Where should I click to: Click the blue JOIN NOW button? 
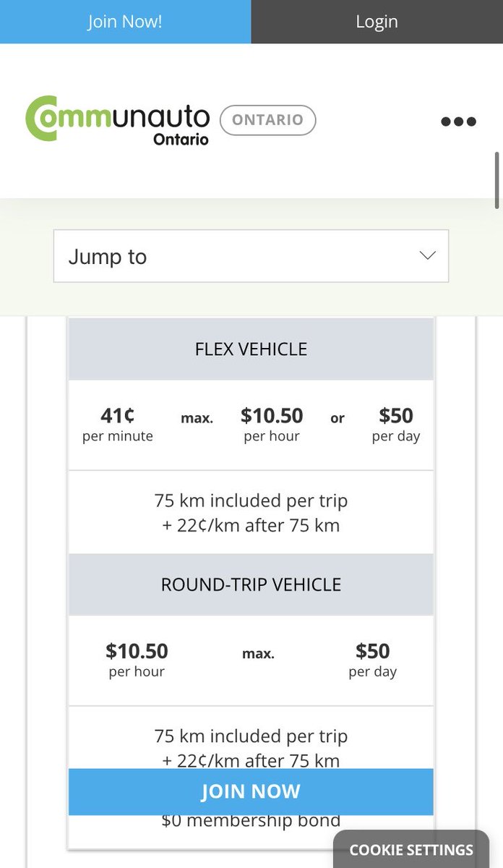(251, 791)
